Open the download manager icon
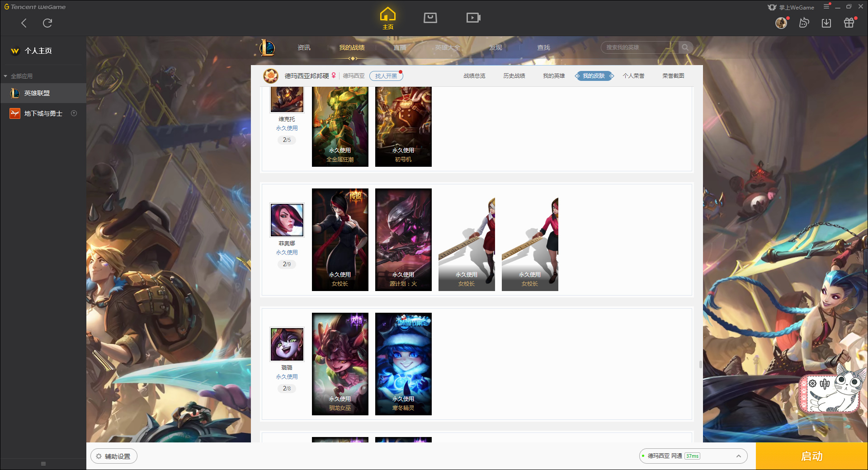This screenshot has width=868, height=470. click(826, 23)
